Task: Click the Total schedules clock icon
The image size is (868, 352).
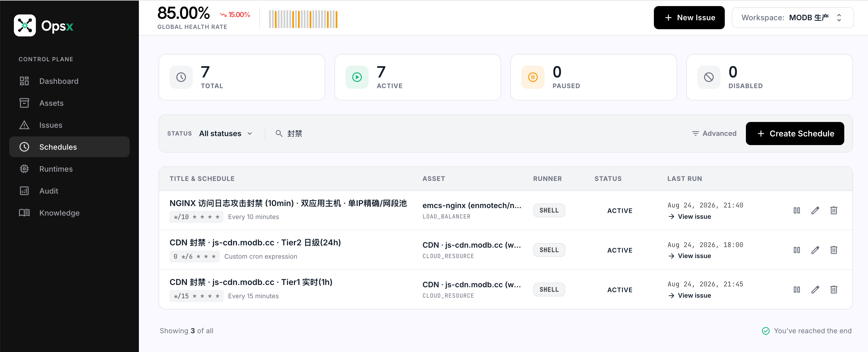Action: (181, 77)
